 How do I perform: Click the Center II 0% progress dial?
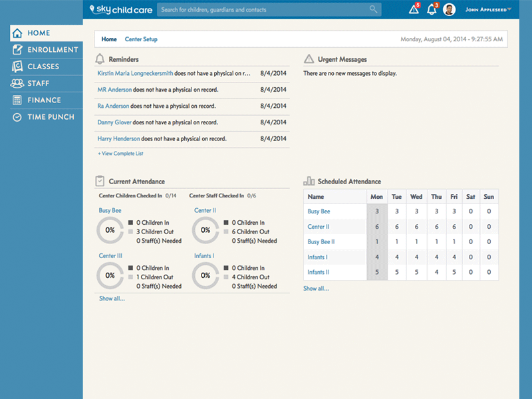(x=205, y=230)
